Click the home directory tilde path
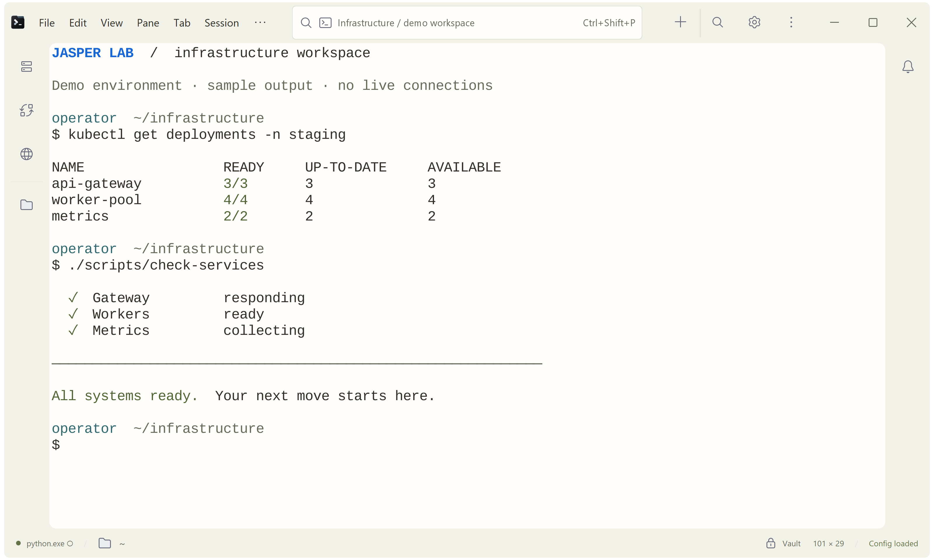The width and height of the screenshot is (934, 560). pos(122,544)
